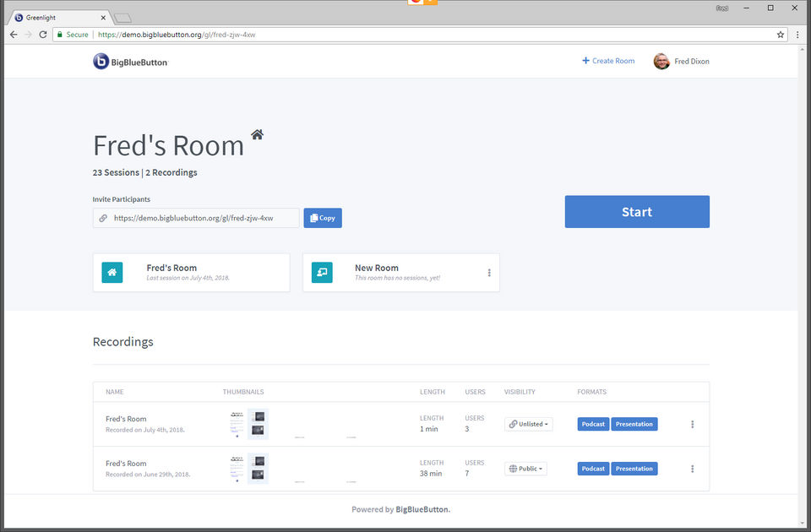Screen dimensions: 811x532
Task: Click the teal home icon on Fred's Room card
Action: coord(112,273)
